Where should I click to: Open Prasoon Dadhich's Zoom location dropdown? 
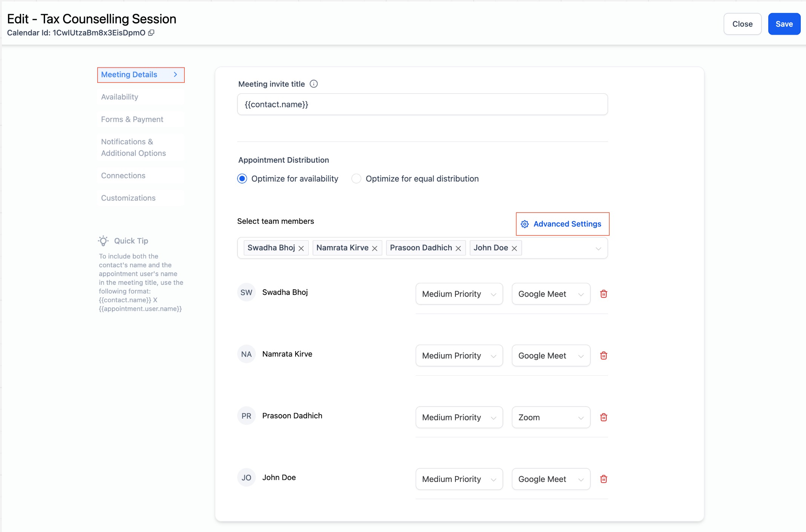(550, 417)
